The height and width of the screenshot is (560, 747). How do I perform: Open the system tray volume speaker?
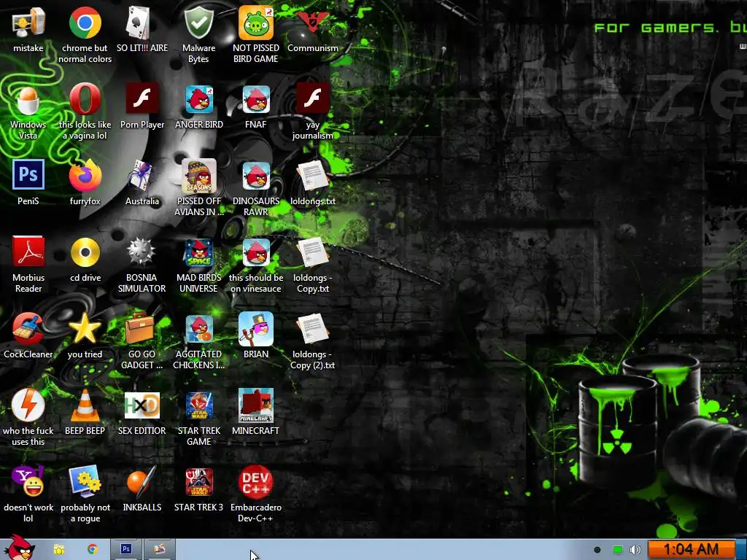(x=635, y=550)
